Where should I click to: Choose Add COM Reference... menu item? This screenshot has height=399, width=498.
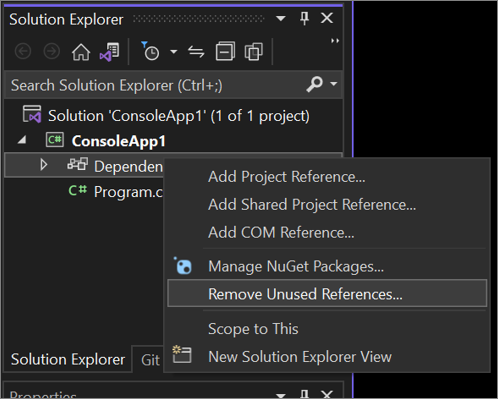click(327, 232)
